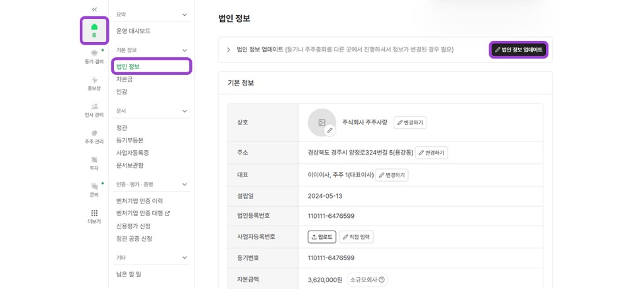Click 직접 입력 for 사업자등록번호

356,237
